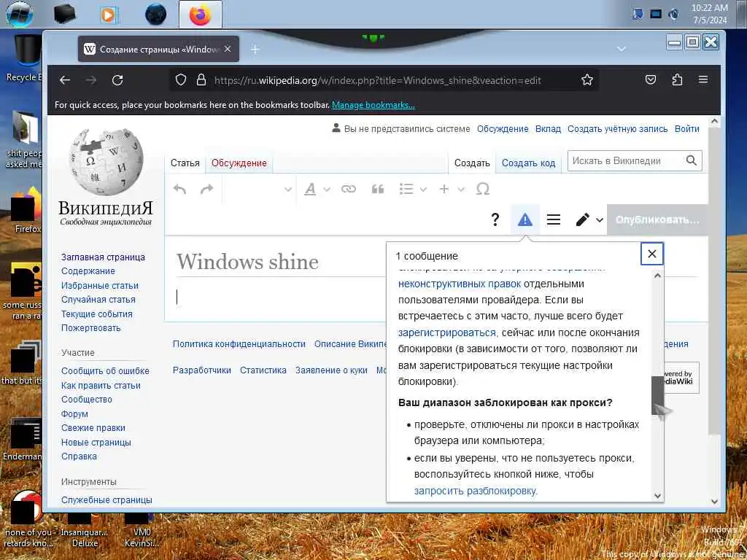Open the paragraph format dropdown
The image size is (747, 560).
click(x=259, y=189)
